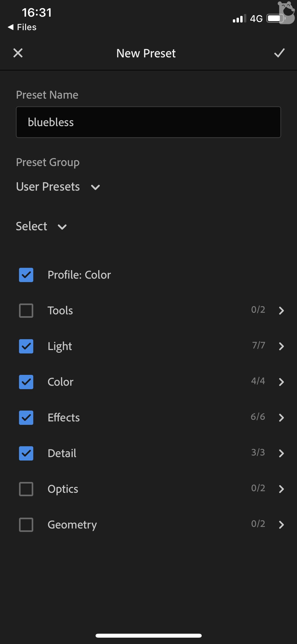Expand the User Presets group dropdown

(58, 187)
